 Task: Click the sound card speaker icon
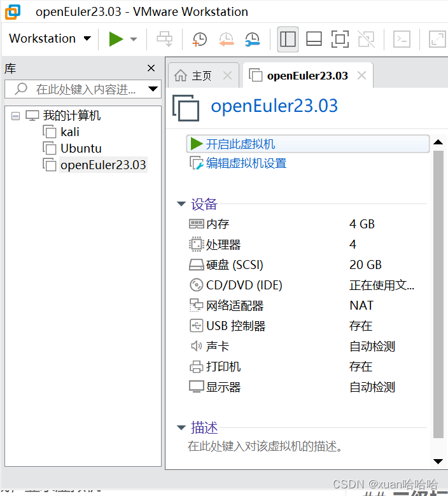point(196,346)
